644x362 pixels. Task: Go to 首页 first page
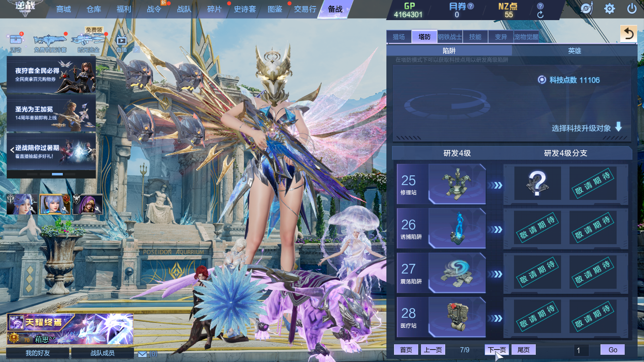(406, 350)
